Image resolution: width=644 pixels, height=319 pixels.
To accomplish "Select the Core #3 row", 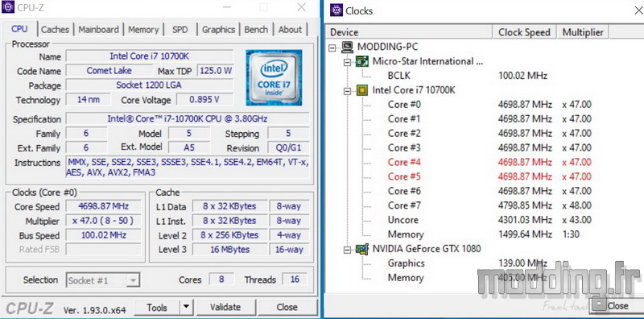I will coord(489,147).
